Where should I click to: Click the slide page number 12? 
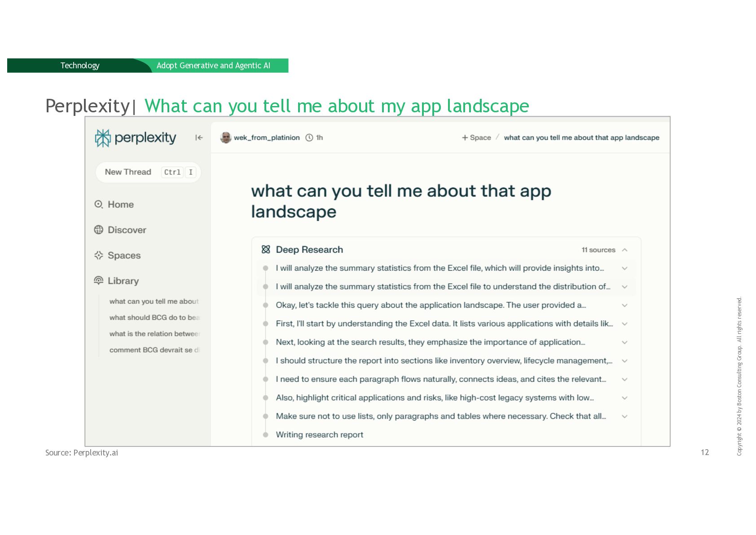pos(705,452)
